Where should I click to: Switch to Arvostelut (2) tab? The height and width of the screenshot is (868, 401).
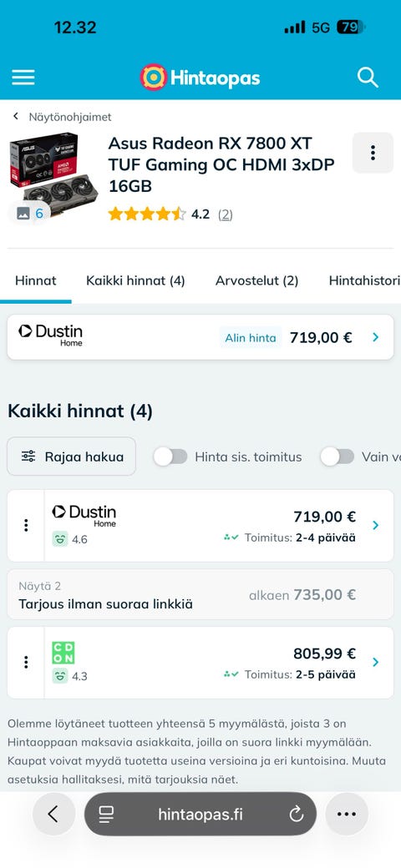point(257,280)
